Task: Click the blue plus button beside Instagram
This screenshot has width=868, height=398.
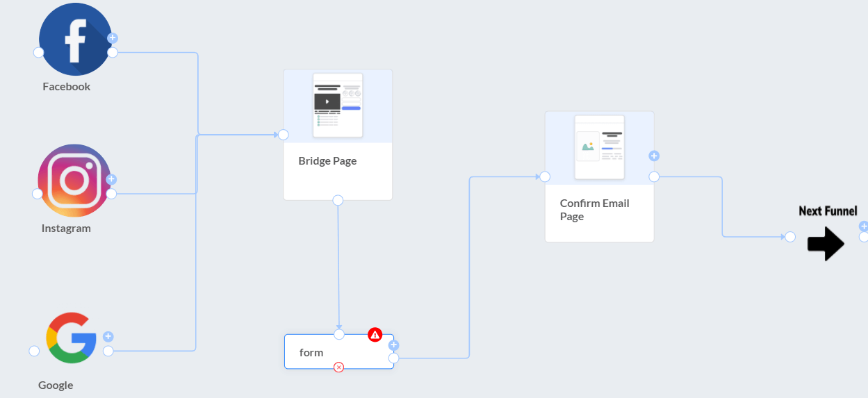Action: (x=111, y=179)
